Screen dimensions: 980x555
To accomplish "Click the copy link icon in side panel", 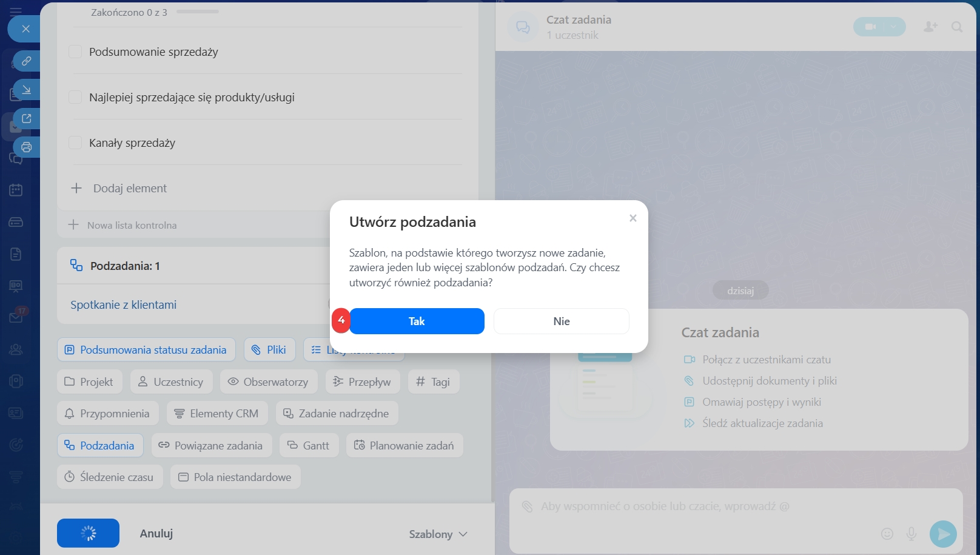I will point(27,61).
